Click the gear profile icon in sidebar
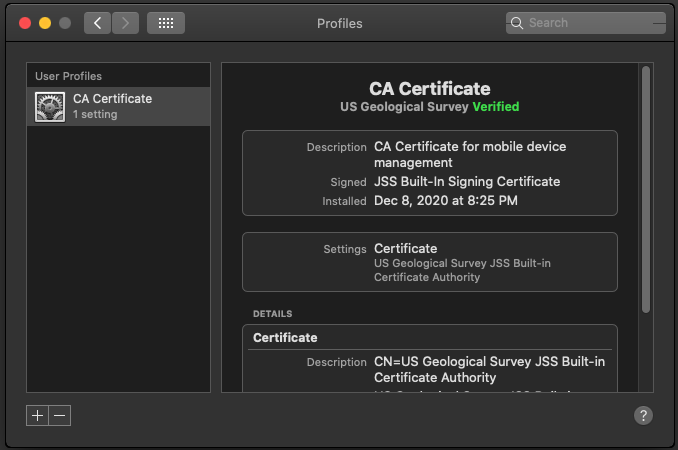Screen dimensions: 678x450 pos(50,107)
